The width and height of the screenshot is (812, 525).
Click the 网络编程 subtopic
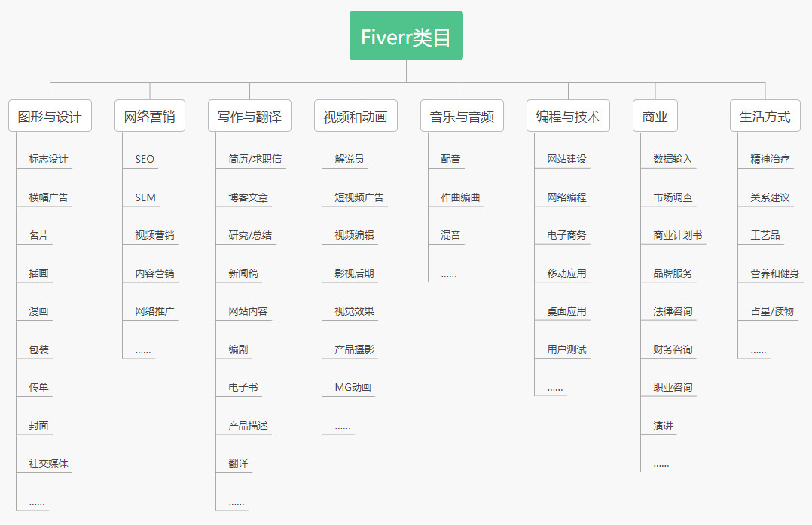[566, 197]
